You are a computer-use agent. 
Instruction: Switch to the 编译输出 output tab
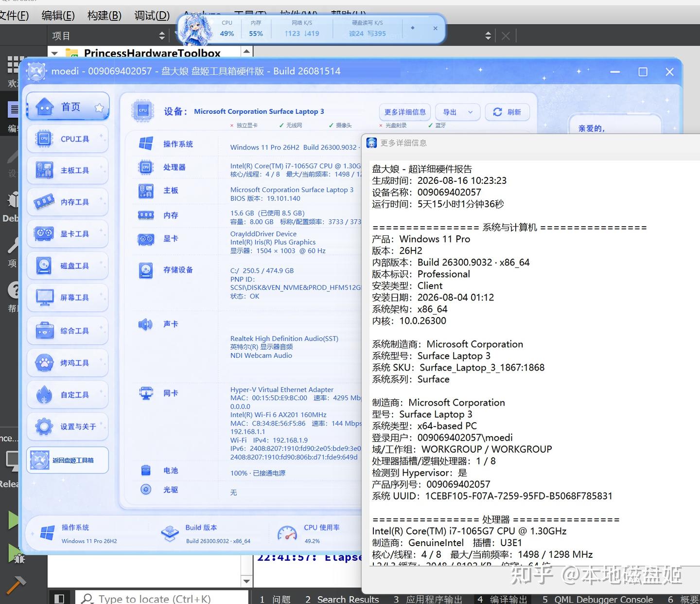(502, 599)
